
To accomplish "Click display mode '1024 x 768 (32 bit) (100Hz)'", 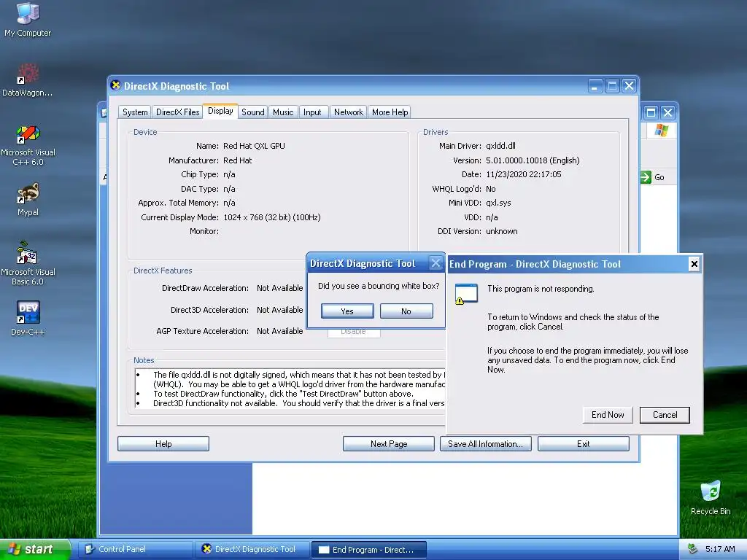I will (271, 217).
